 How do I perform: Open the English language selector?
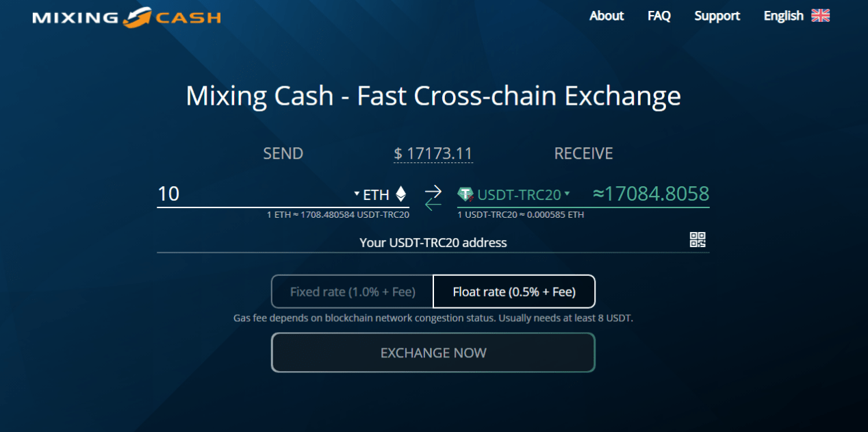click(x=783, y=16)
